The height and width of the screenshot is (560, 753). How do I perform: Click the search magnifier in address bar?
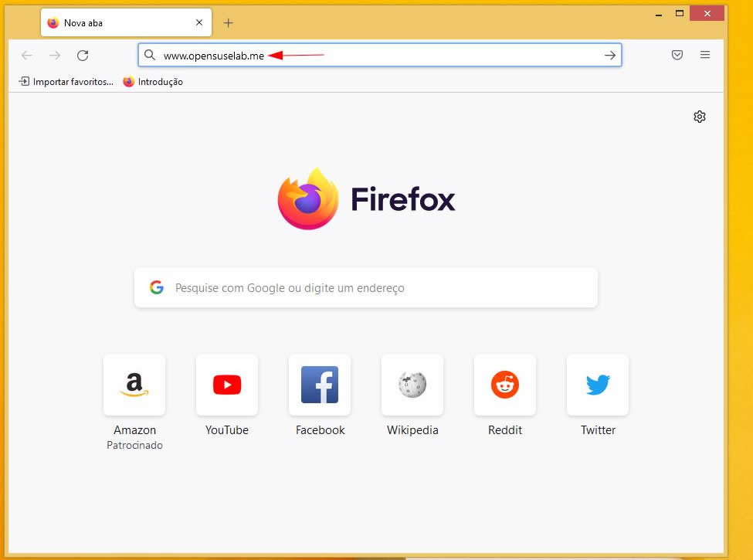(x=150, y=55)
